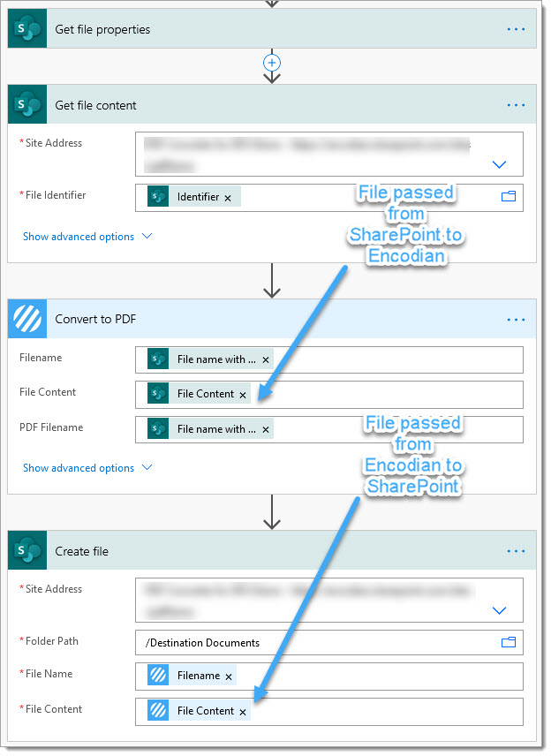Open folder picker for Folder Path field
The width and height of the screenshot is (551, 756).
509,642
